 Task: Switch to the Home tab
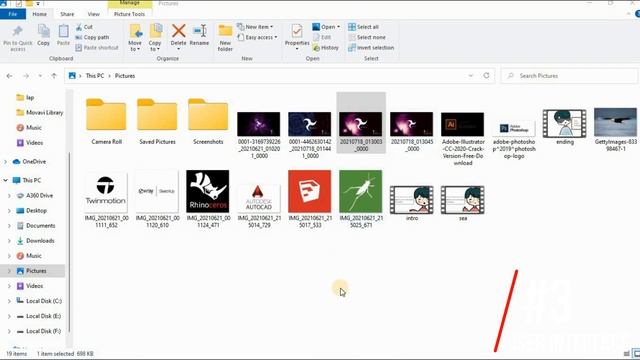point(40,14)
